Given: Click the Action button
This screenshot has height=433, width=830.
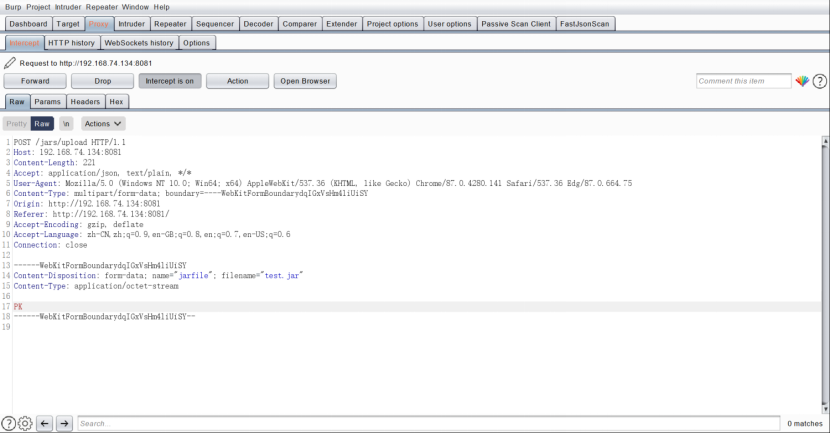Looking at the screenshot, I should (x=238, y=81).
